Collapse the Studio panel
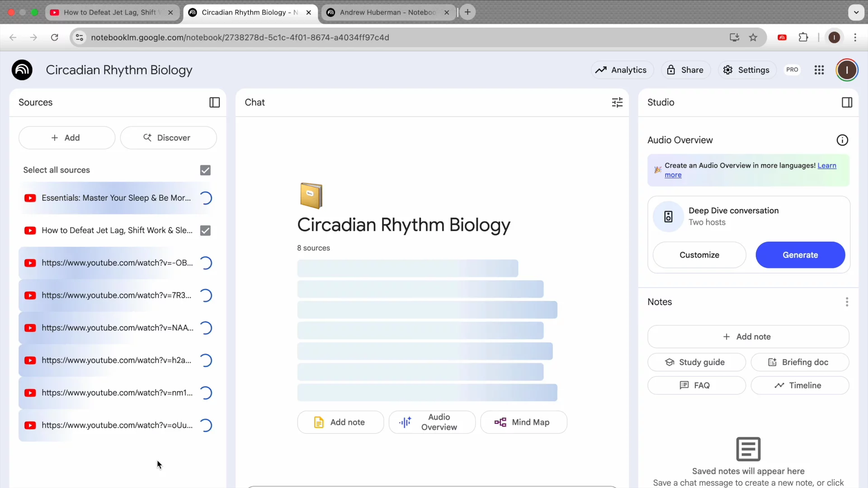The height and width of the screenshot is (488, 868). tap(847, 103)
